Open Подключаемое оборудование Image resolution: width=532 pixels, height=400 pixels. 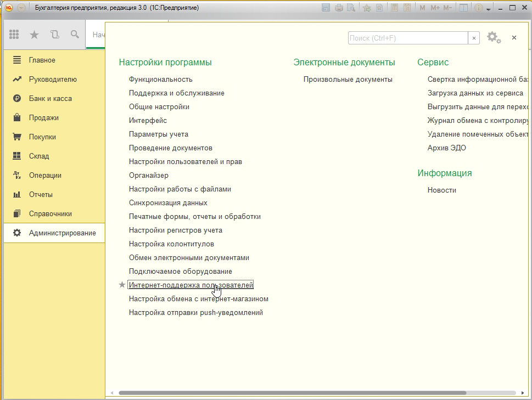[181, 272]
